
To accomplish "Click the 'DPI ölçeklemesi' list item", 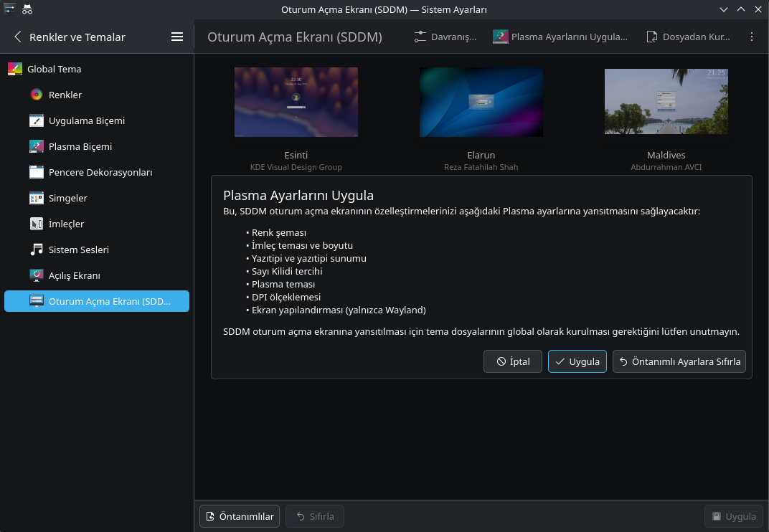I will [286, 297].
